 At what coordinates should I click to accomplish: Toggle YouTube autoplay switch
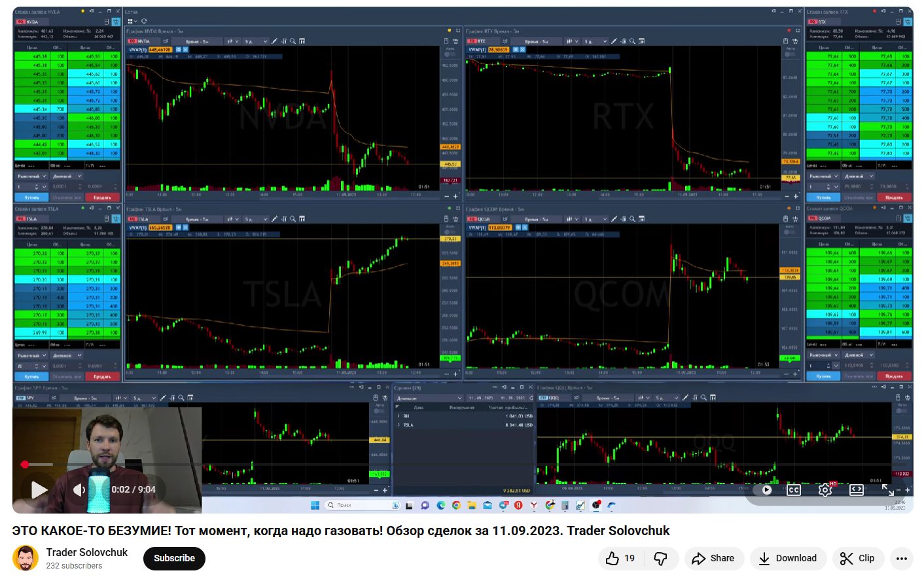[x=764, y=489]
